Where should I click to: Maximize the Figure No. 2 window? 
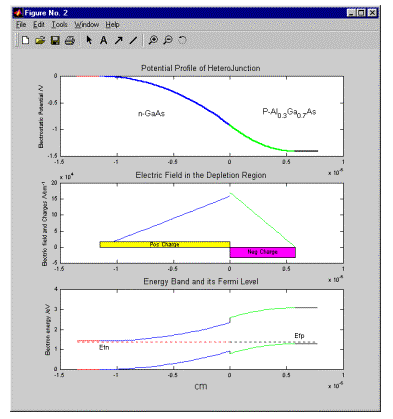coord(361,13)
